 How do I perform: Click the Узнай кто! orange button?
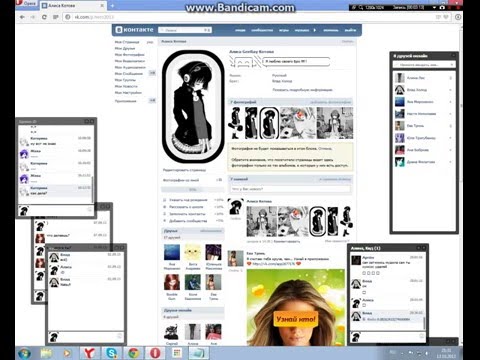pyautogui.click(x=295, y=319)
